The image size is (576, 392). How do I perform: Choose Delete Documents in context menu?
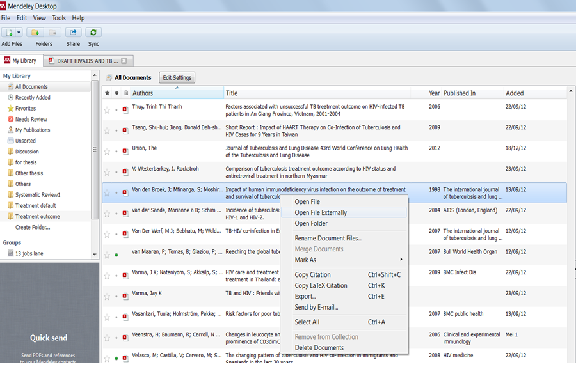[344, 348]
